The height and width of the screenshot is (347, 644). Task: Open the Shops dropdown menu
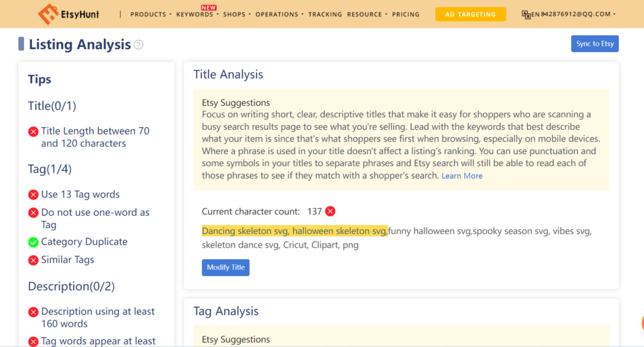[236, 14]
